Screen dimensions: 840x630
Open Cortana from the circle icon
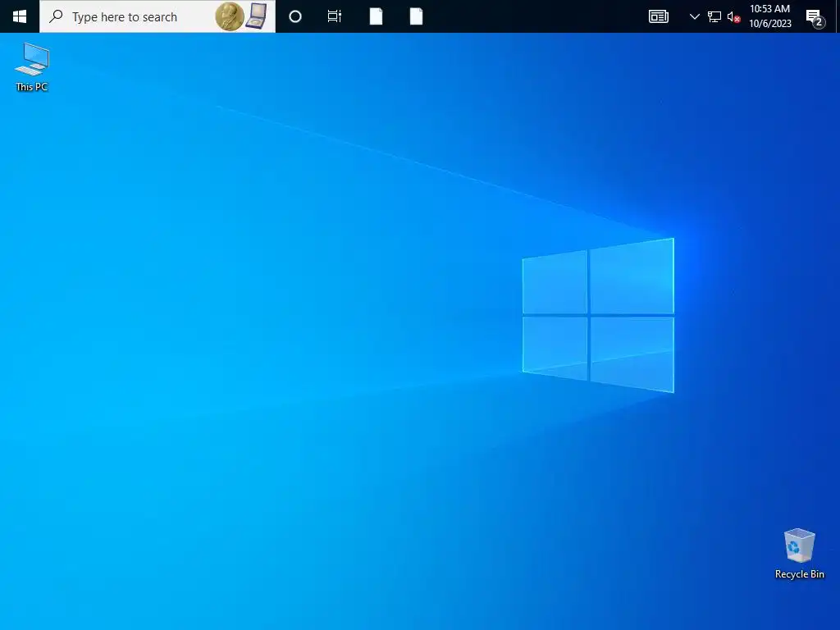point(295,16)
